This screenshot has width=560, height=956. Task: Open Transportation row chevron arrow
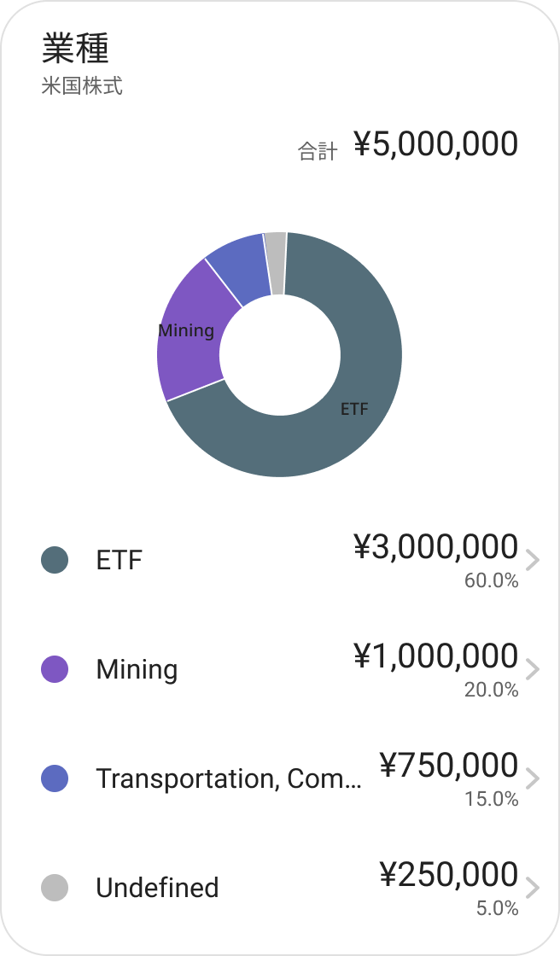click(533, 778)
